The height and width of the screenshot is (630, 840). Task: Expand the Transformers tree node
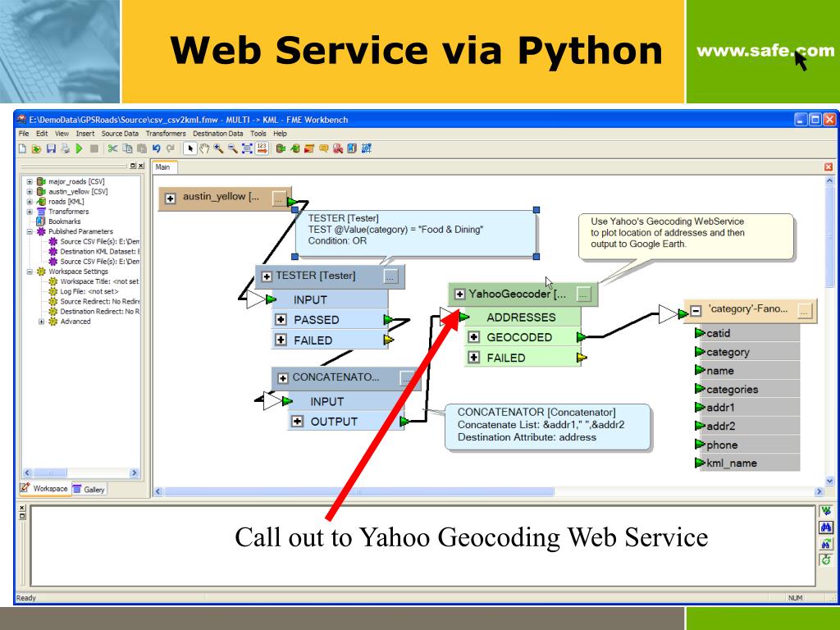click(x=30, y=212)
